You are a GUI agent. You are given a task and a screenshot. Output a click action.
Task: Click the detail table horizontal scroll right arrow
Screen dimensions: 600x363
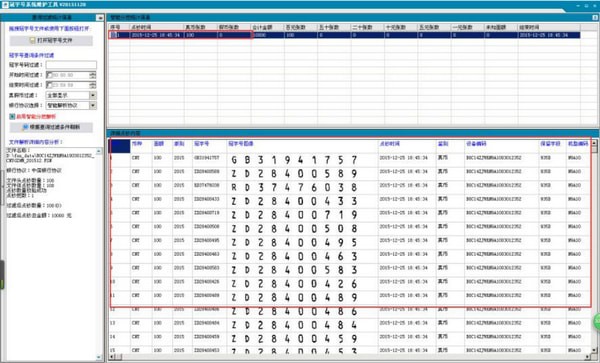pos(588,357)
